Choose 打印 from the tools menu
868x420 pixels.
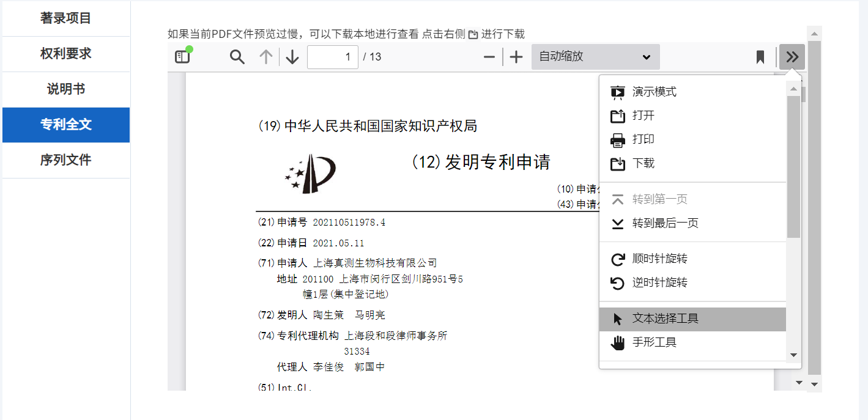pos(644,139)
